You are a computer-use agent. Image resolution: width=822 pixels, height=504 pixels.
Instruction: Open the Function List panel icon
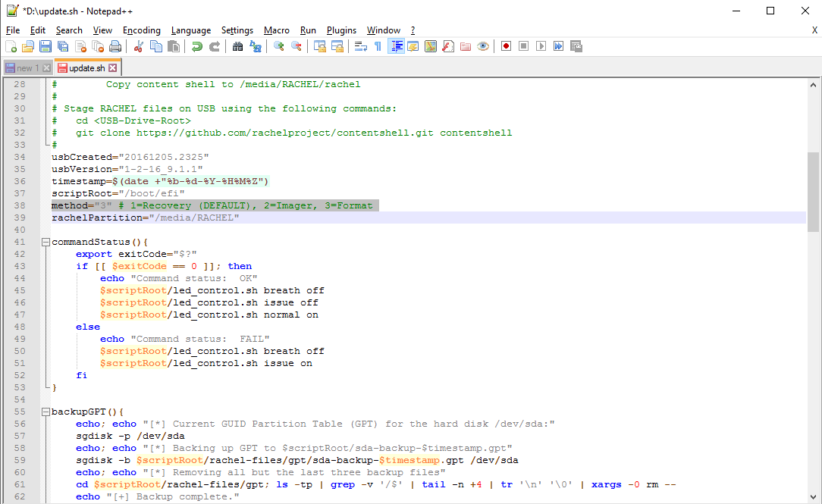click(x=448, y=47)
